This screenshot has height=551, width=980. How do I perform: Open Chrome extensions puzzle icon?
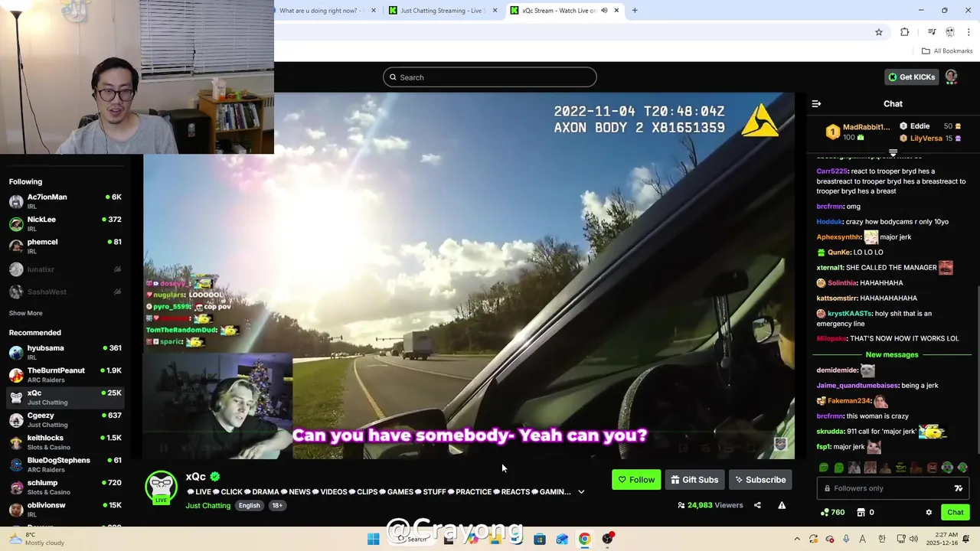[905, 32]
